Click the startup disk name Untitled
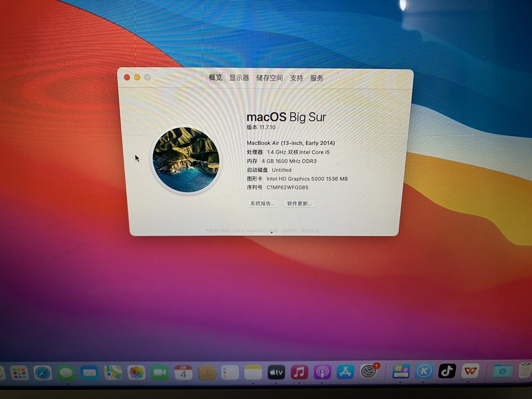This screenshot has height=399, width=532. (282, 170)
